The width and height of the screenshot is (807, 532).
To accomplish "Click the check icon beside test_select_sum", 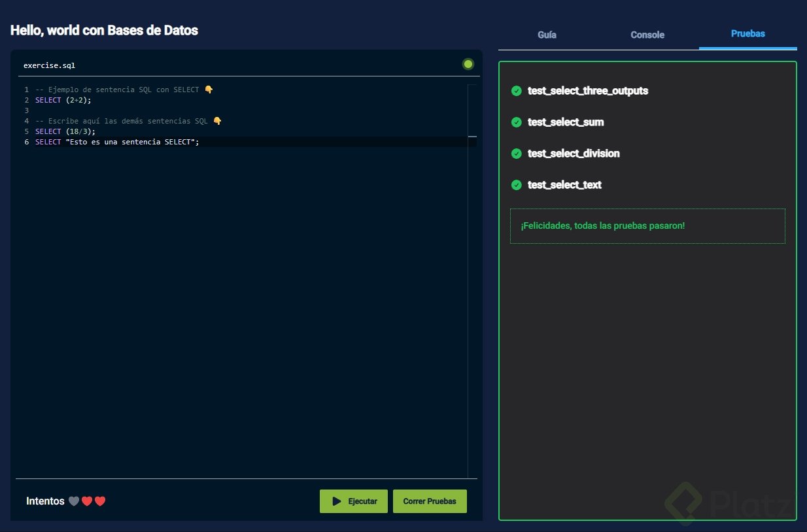I will click(516, 122).
